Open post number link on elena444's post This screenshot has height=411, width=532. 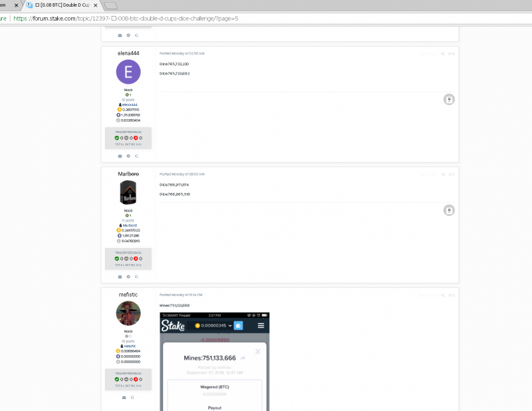452,54
